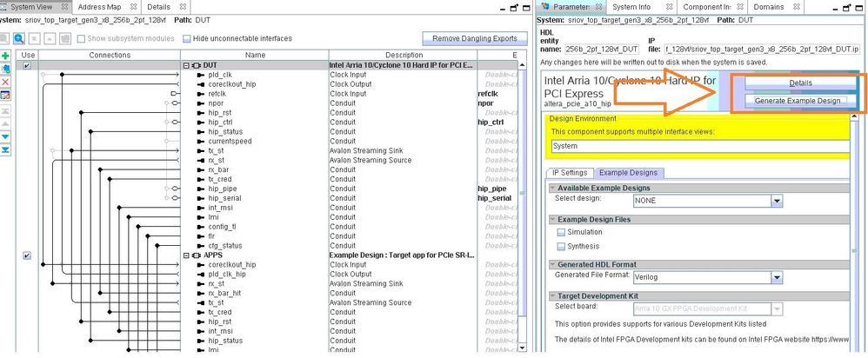Click the Remove Dangling Exports button
Image resolution: width=868 pixels, height=358 pixels.
tap(473, 38)
